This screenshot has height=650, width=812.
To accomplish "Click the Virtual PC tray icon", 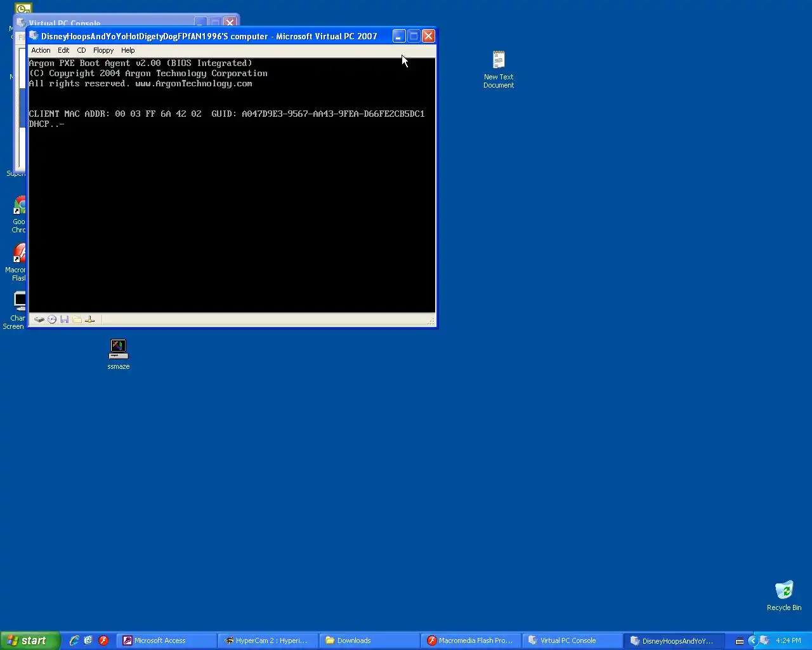I will [x=764, y=640].
